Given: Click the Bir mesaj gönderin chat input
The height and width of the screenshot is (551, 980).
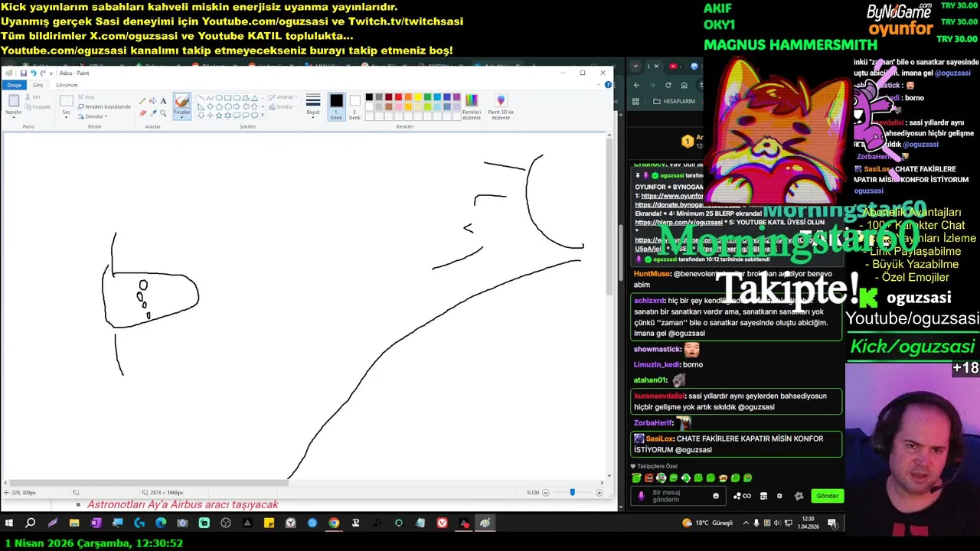Looking at the screenshot, I should (x=678, y=496).
